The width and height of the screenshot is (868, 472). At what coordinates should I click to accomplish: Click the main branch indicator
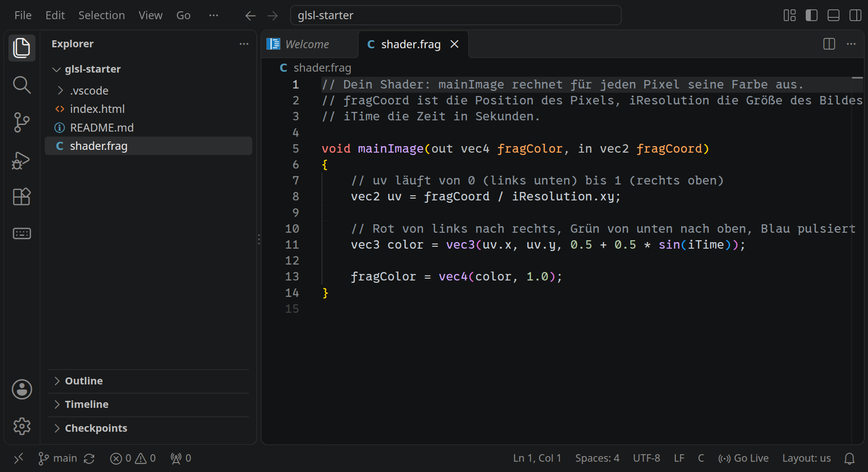58,458
